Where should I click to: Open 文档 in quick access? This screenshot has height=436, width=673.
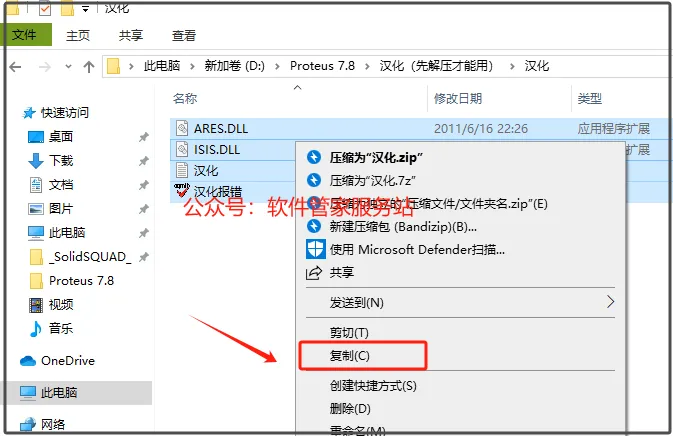coord(61,185)
